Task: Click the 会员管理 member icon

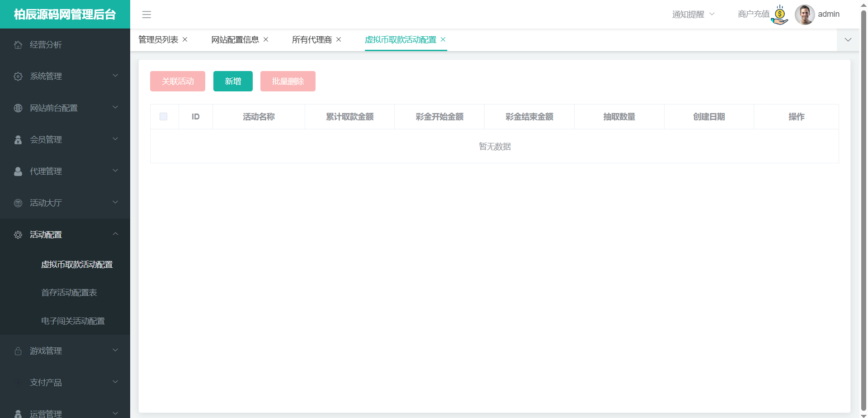Action: click(x=18, y=140)
